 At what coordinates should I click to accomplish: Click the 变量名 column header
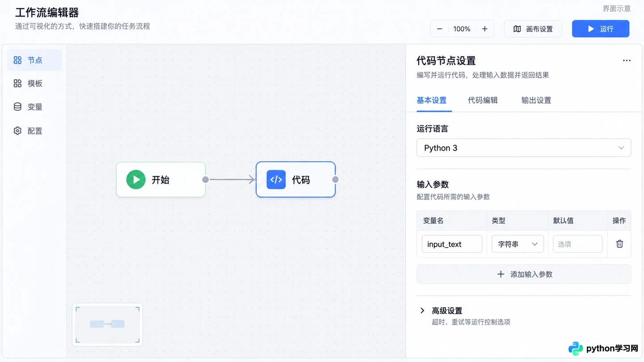coord(433,221)
